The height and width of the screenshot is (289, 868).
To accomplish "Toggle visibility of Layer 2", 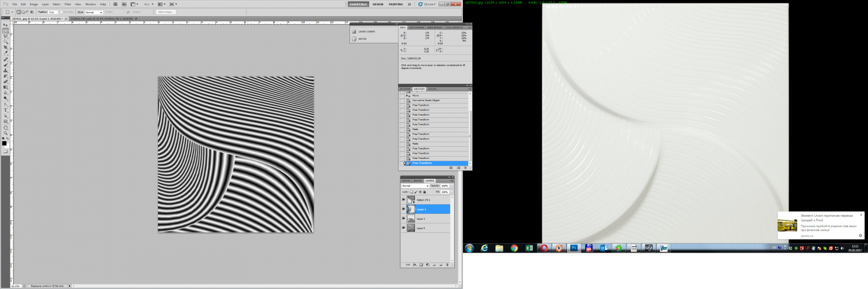I will click(x=403, y=218).
